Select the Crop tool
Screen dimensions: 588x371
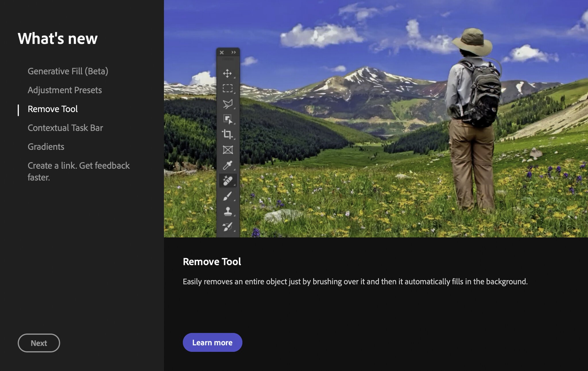tap(227, 134)
